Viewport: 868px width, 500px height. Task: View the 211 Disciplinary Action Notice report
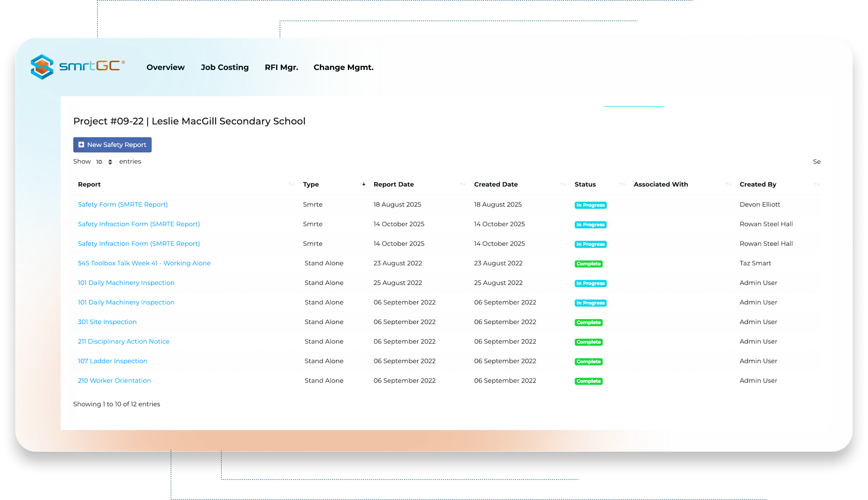[124, 341]
